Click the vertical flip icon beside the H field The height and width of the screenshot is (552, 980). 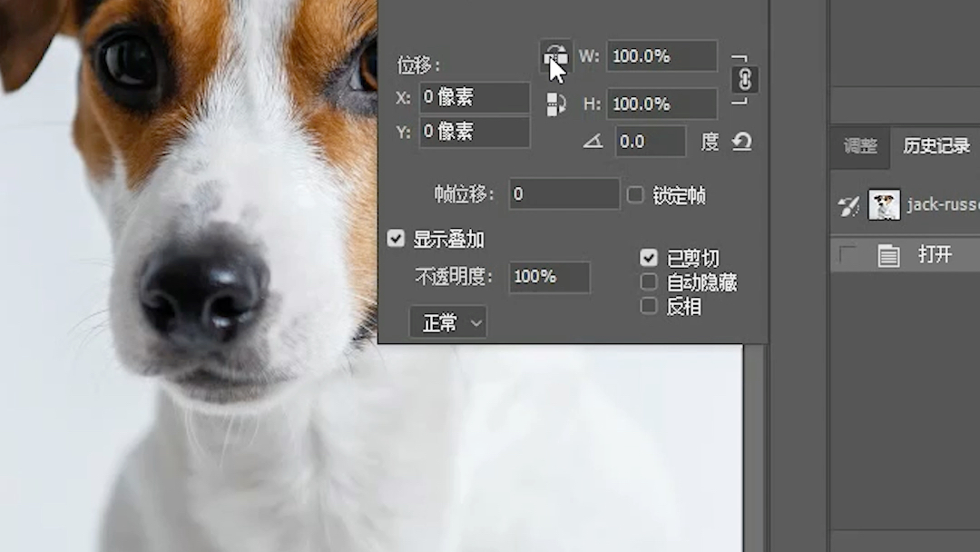555,103
